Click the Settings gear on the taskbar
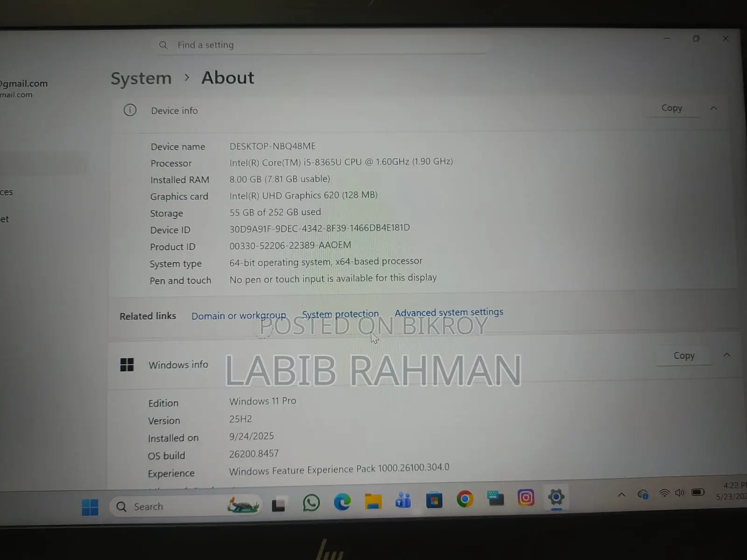The image size is (747, 560). click(x=556, y=497)
